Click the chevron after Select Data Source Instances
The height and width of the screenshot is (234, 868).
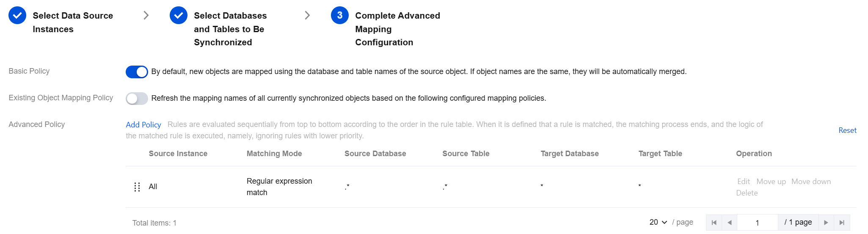(146, 16)
